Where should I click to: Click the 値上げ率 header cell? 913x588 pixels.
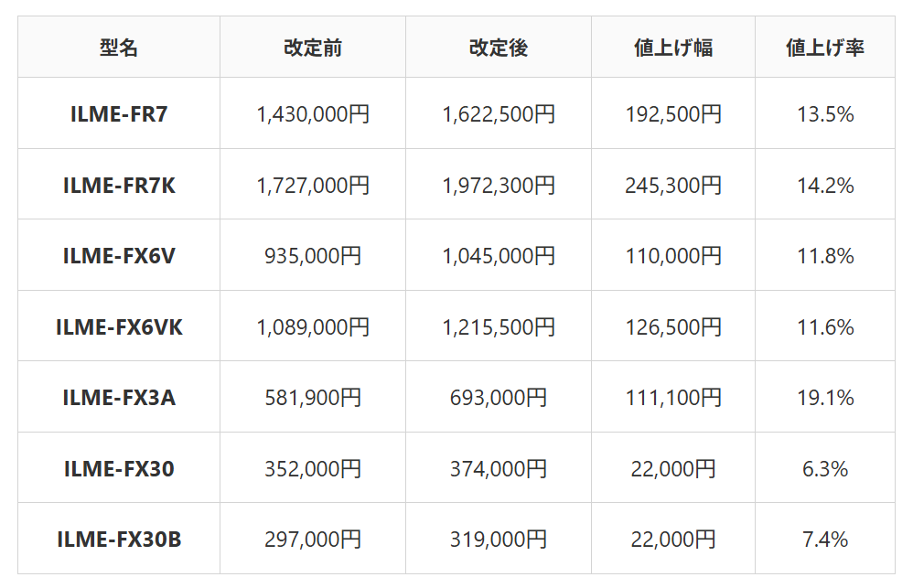click(825, 48)
